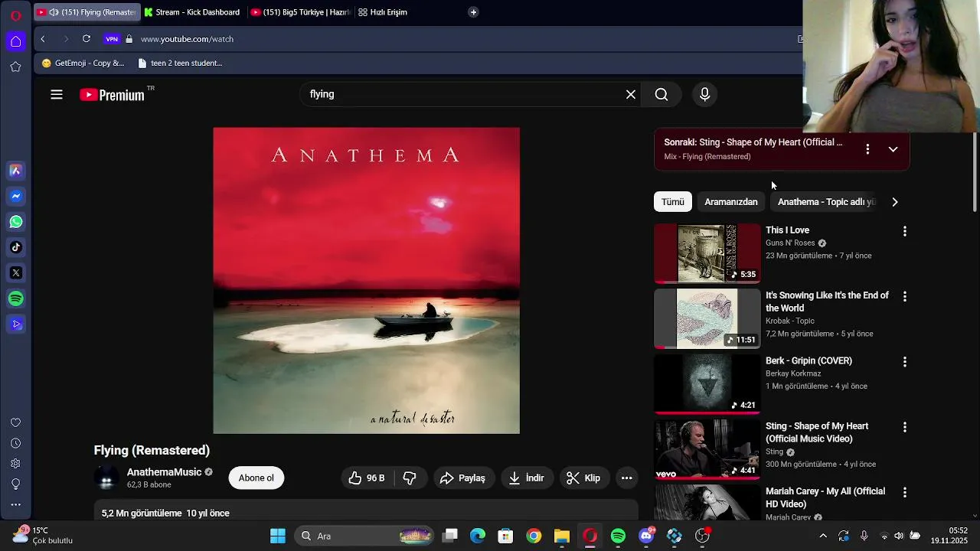
Task: Click the VPN badge in address bar
Action: tap(112, 39)
